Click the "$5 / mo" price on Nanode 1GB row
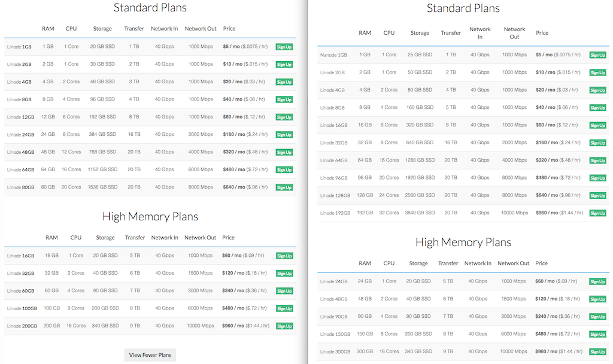Viewport: 613px width, 364px height. point(544,55)
